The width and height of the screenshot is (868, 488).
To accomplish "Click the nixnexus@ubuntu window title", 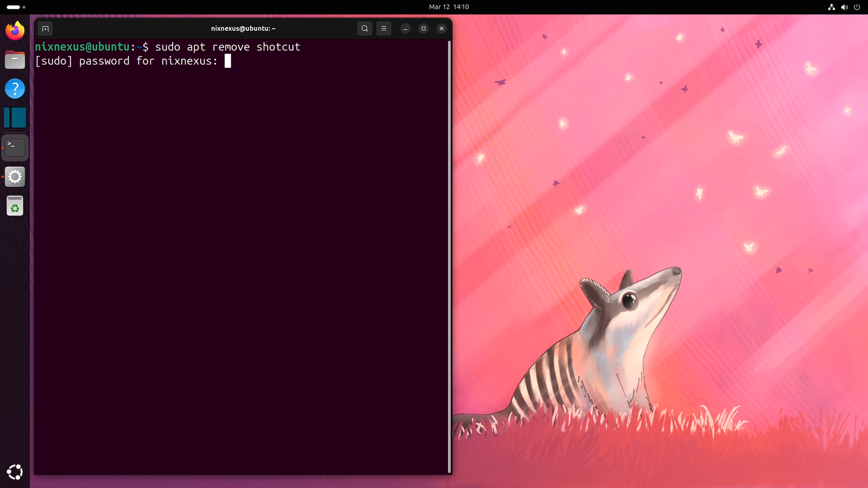I will tap(242, 28).
